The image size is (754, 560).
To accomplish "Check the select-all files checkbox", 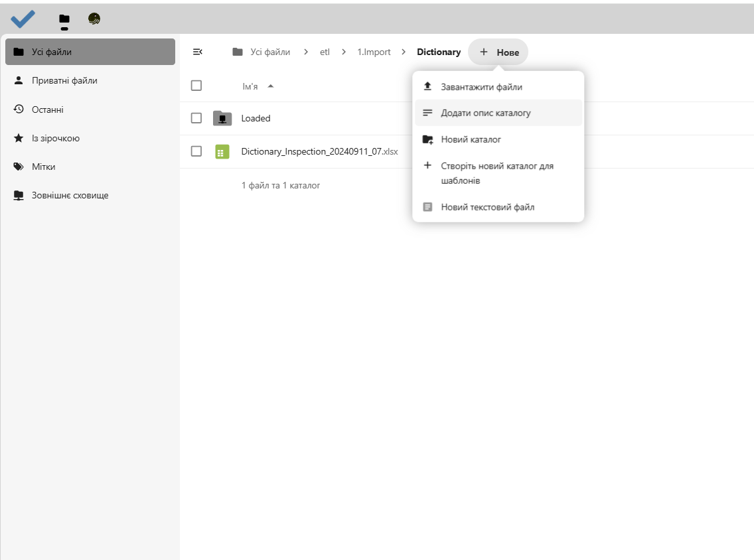I will [196, 86].
